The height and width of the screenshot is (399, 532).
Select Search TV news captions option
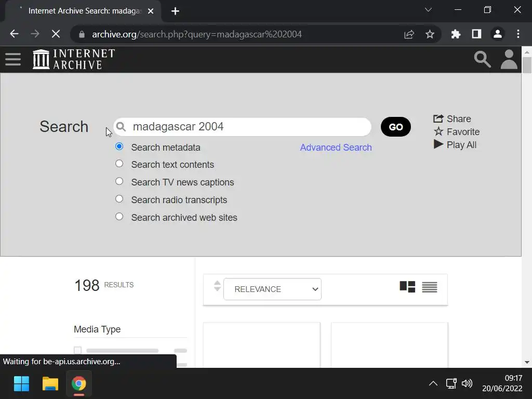click(119, 181)
